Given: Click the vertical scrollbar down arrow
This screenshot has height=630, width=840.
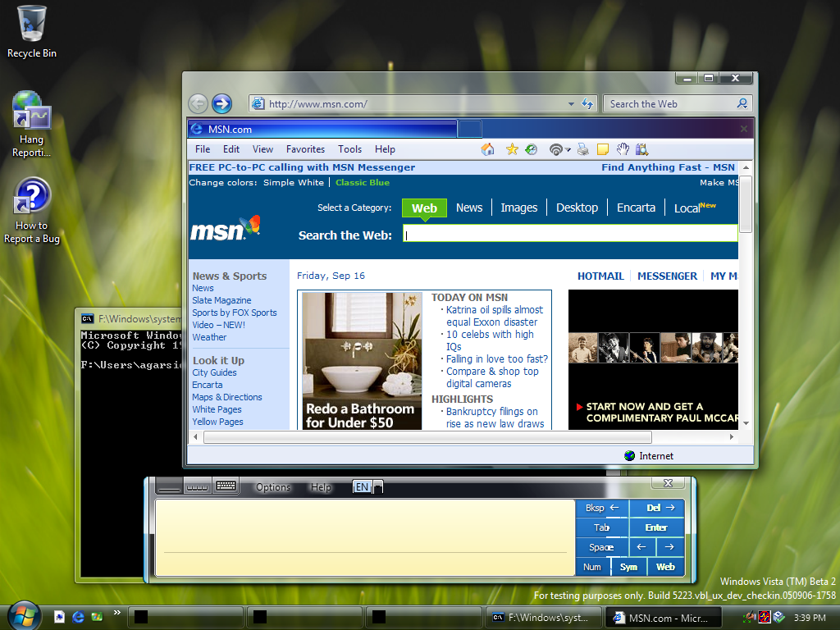Looking at the screenshot, I should 746,423.
